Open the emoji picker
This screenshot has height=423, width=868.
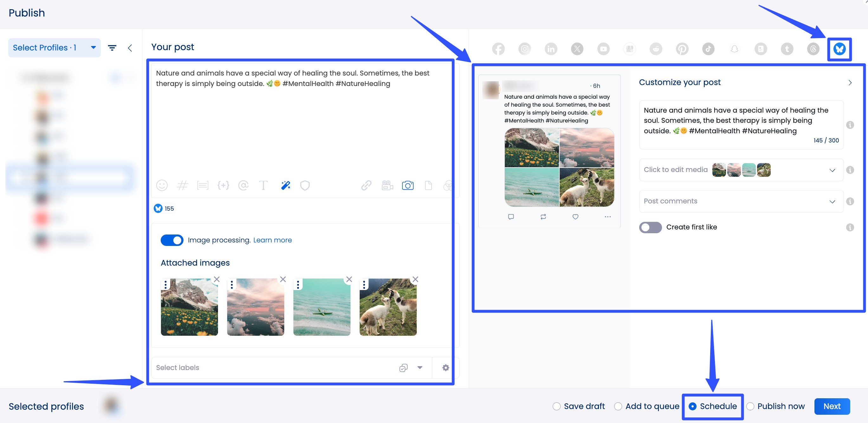162,185
